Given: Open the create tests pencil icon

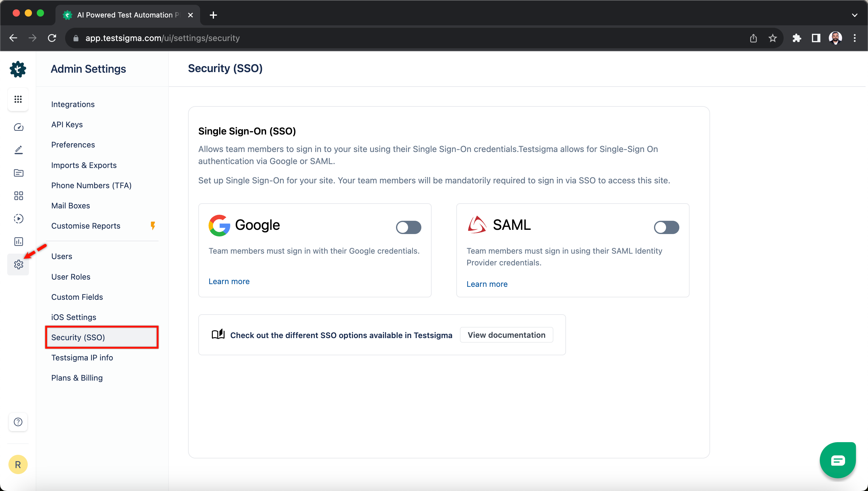Looking at the screenshot, I should [18, 150].
